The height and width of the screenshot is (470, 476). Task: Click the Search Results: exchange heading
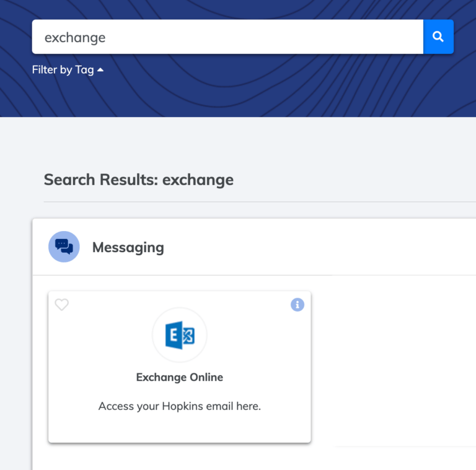[x=139, y=180]
